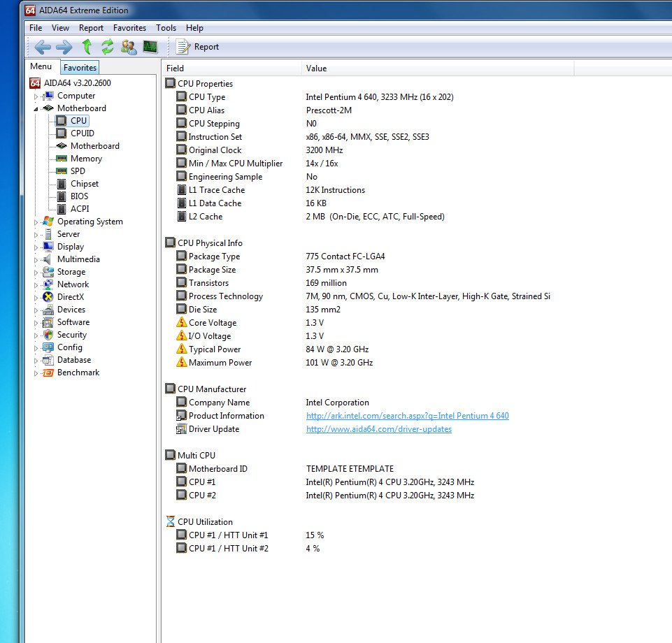Click the Back navigation arrow icon
The image size is (672, 643).
coord(42,47)
